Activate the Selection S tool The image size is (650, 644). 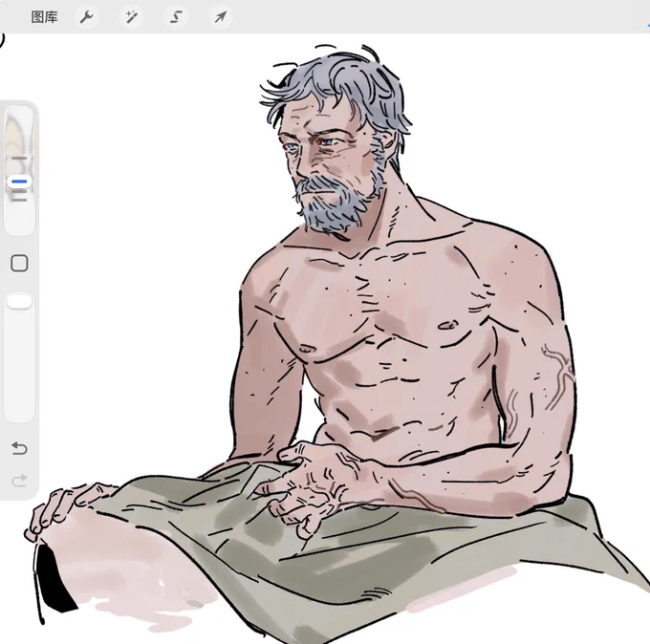point(177,17)
